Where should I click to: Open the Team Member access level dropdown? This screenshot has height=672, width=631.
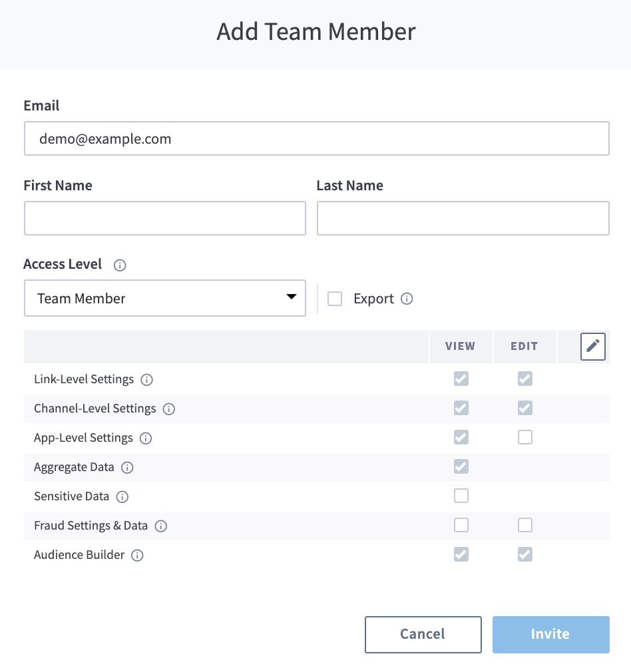[165, 298]
